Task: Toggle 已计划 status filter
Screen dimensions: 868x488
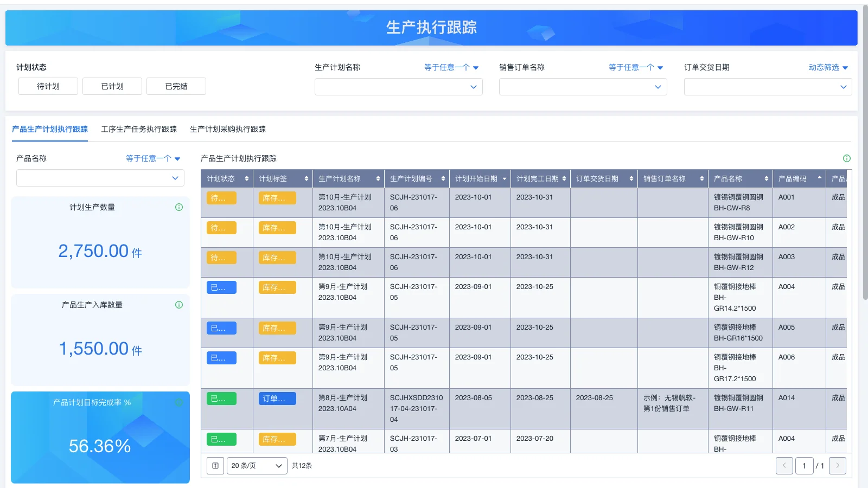Action: point(112,86)
